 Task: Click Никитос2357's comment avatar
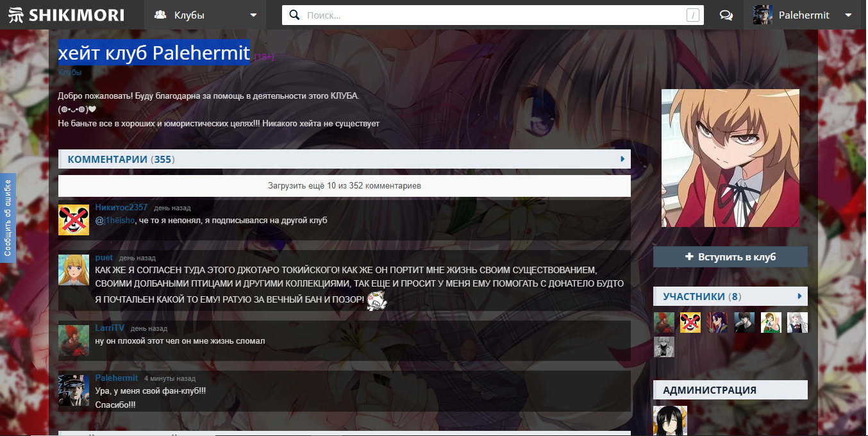tap(74, 220)
